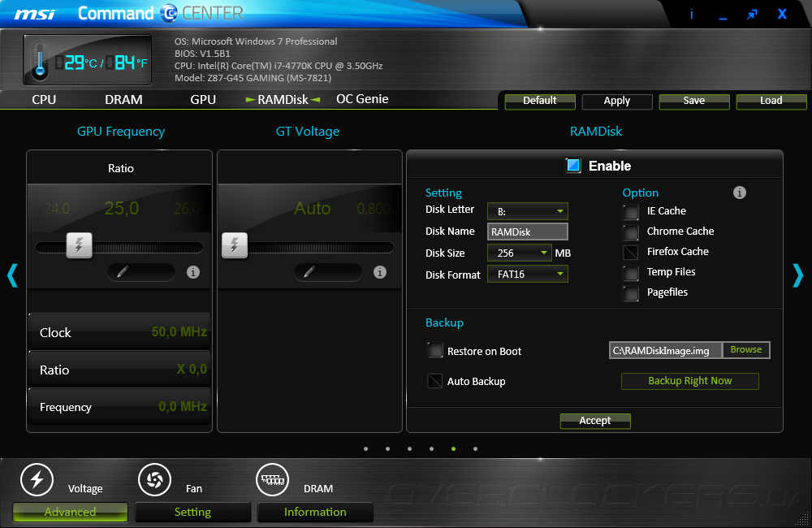Viewport: 812px width, 528px height.
Task: Jump to last page dot
Action: point(475,448)
